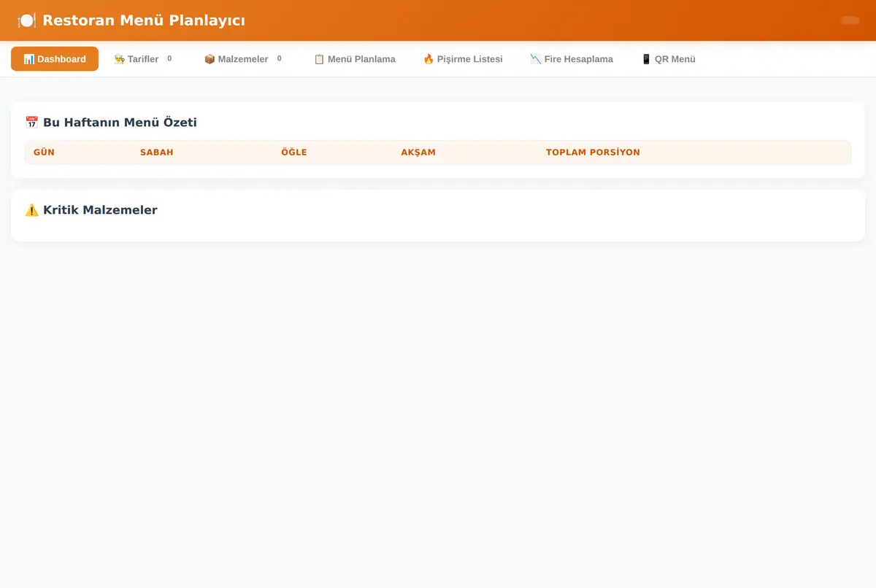876x588 pixels.
Task: Click the calendar icon beside Menü Özeti
Action: point(31,123)
